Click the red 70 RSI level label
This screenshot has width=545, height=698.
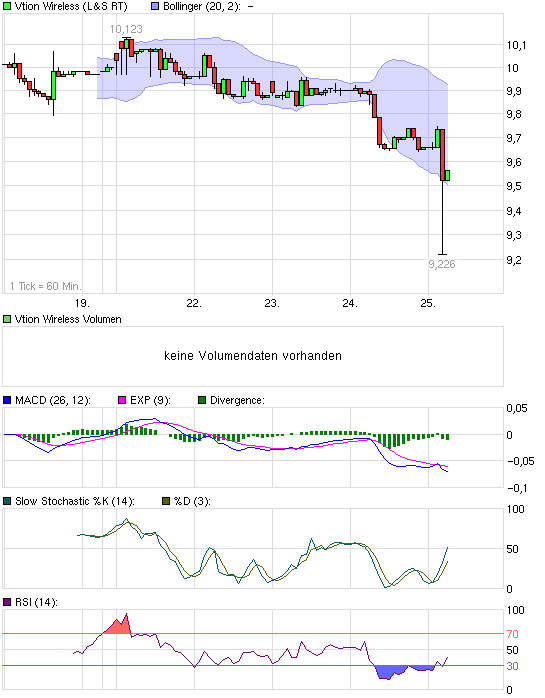tap(512, 634)
